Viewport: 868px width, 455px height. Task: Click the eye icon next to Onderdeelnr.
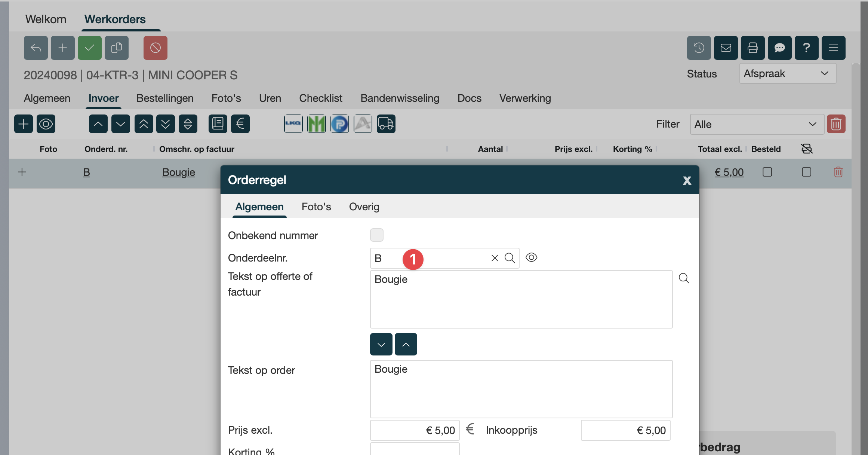(x=531, y=257)
